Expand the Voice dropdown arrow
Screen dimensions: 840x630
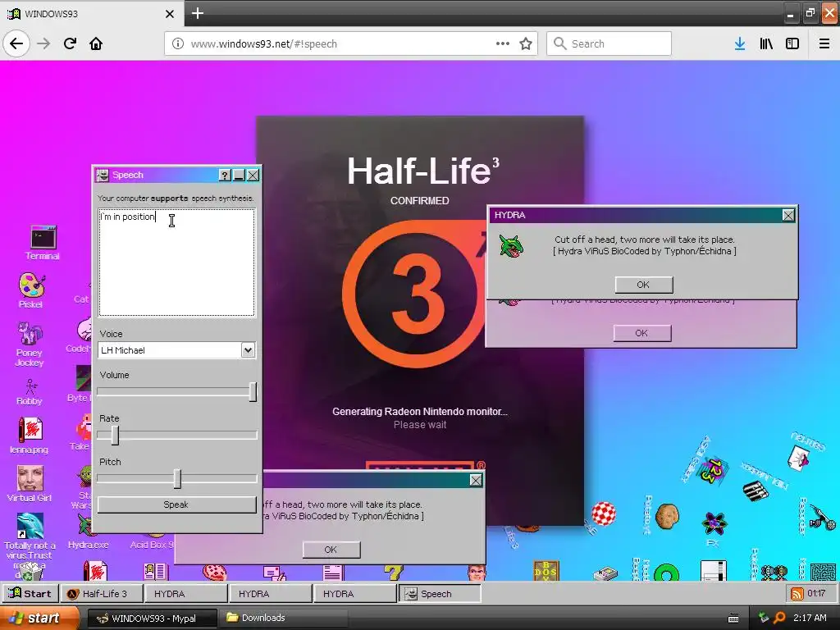click(248, 350)
